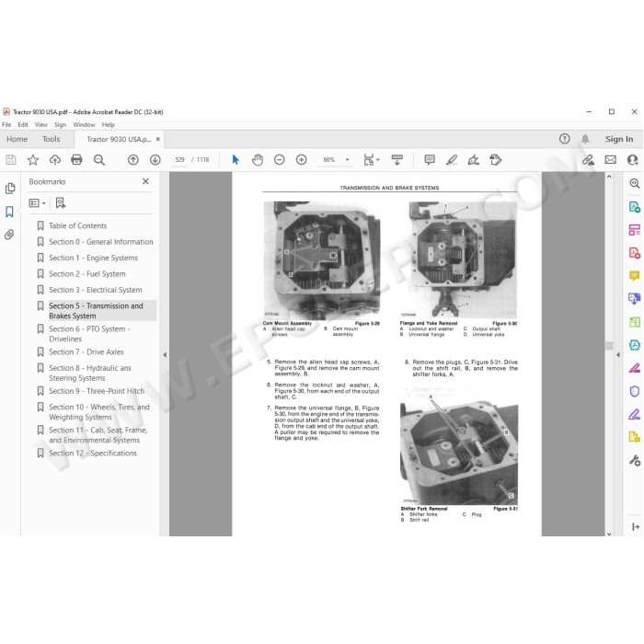Open Export PDF tool in right pane
Screen dimensions: 644x644
[x=635, y=207]
